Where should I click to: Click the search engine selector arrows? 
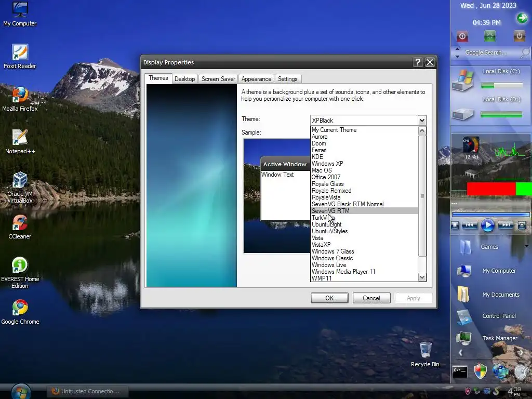457,52
